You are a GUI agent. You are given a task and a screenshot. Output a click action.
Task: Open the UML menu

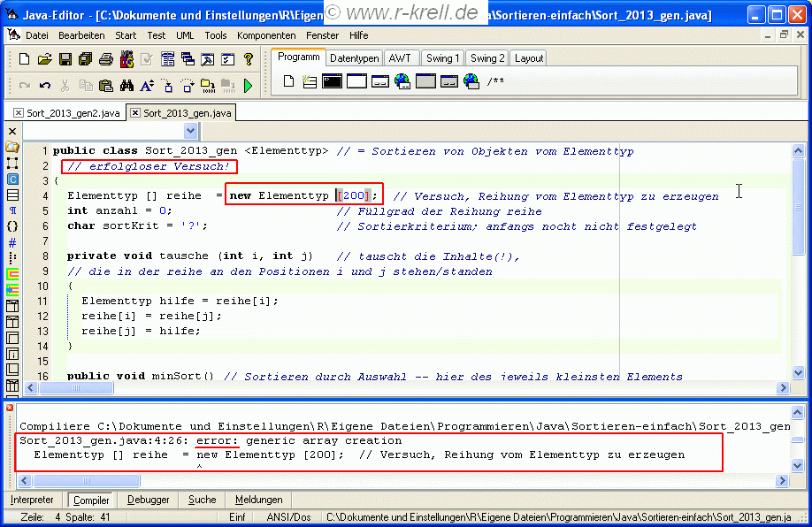click(185, 35)
